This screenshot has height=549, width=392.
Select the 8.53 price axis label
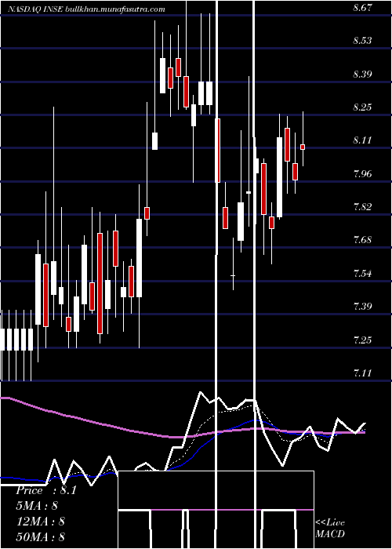tap(362, 41)
